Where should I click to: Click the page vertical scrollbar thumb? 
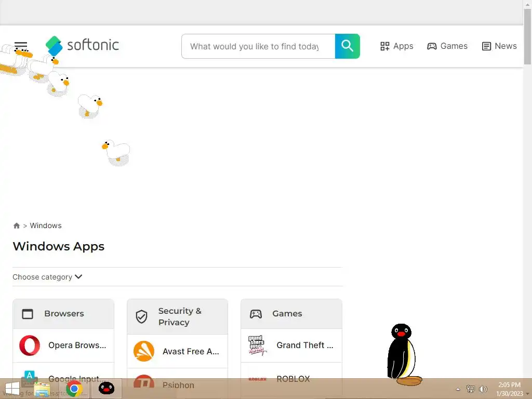click(527, 36)
